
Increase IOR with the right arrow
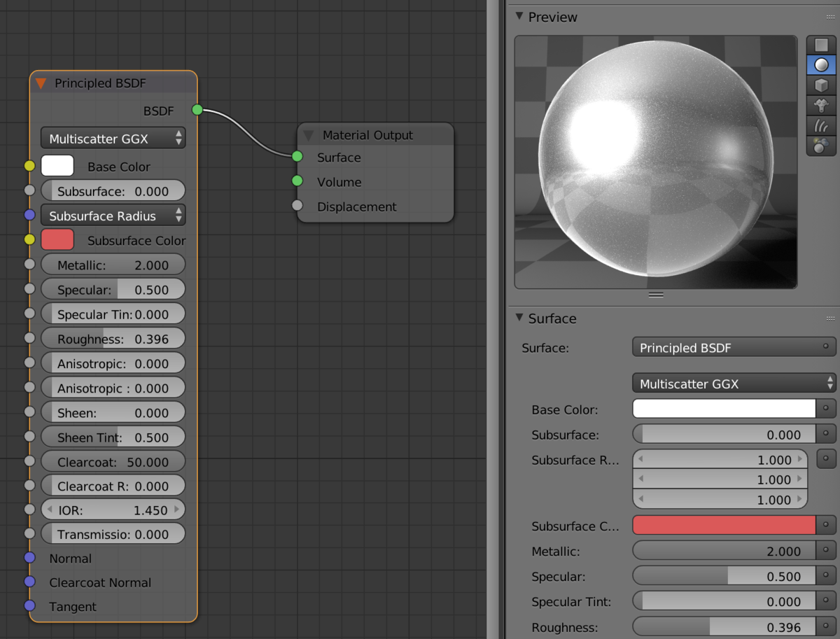(177, 510)
